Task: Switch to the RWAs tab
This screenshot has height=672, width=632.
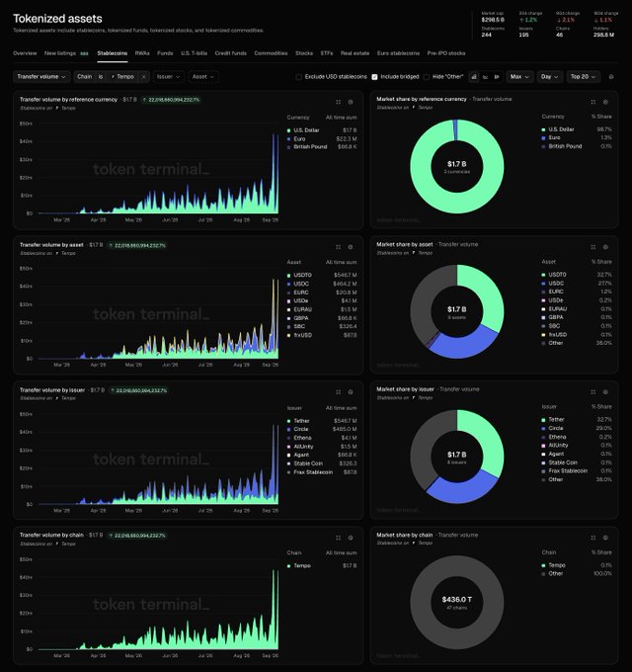Action: coord(142,53)
